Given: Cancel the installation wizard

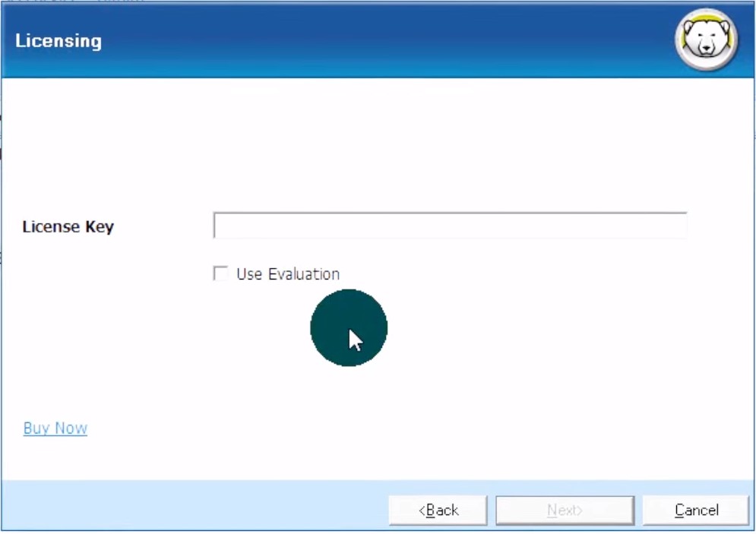Looking at the screenshot, I should pos(696,510).
